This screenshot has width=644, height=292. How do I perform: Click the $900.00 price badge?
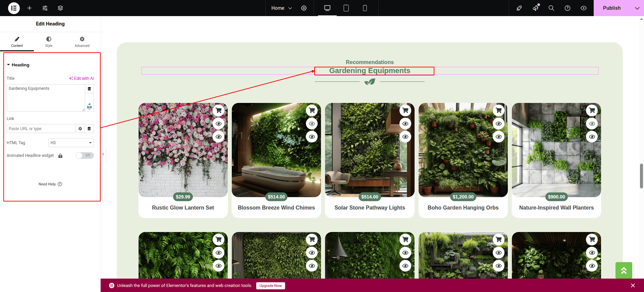(x=556, y=197)
